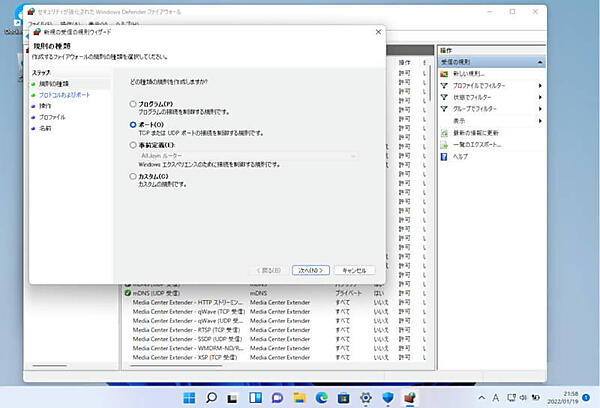Screen dimensions: 600x408
Task: Select the ポート(O) radio button
Action: tap(133, 125)
